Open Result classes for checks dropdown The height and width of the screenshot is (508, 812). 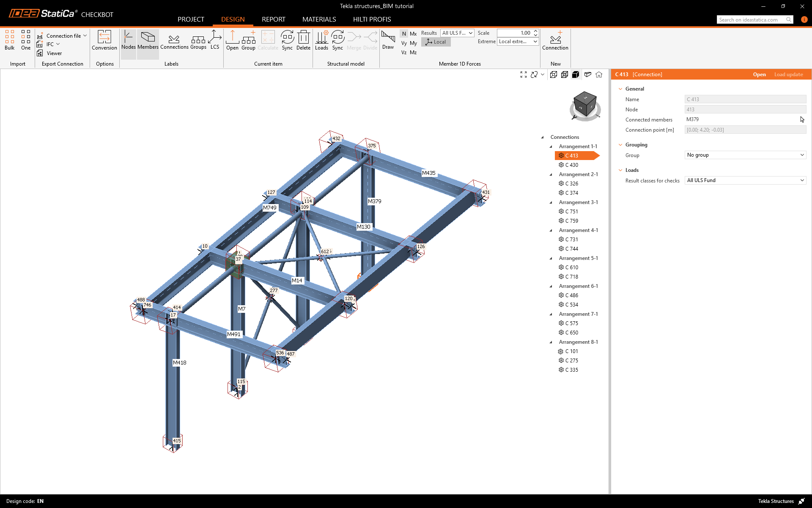(745, 180)
